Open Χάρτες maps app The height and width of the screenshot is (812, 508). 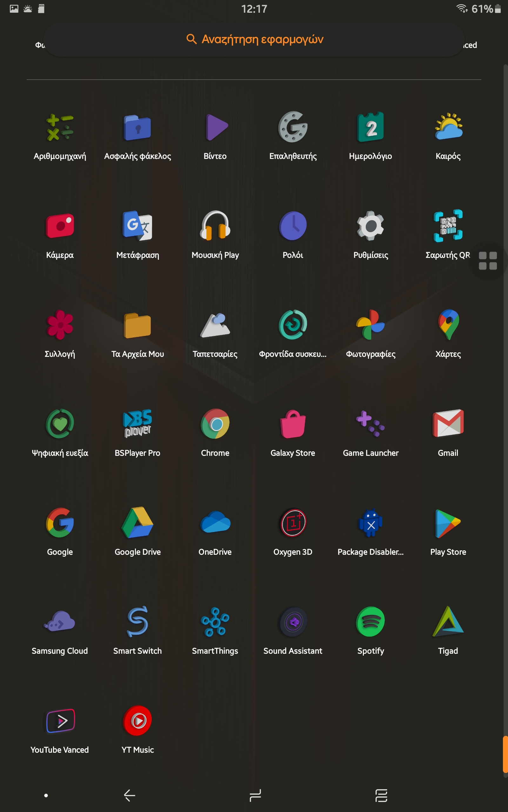point(448,325)
